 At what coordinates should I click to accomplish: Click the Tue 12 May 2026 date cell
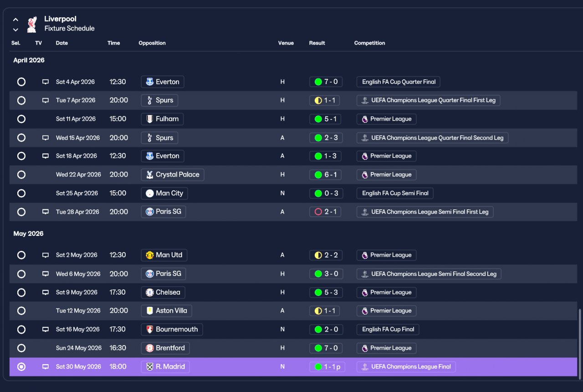[x=78, y=311]
